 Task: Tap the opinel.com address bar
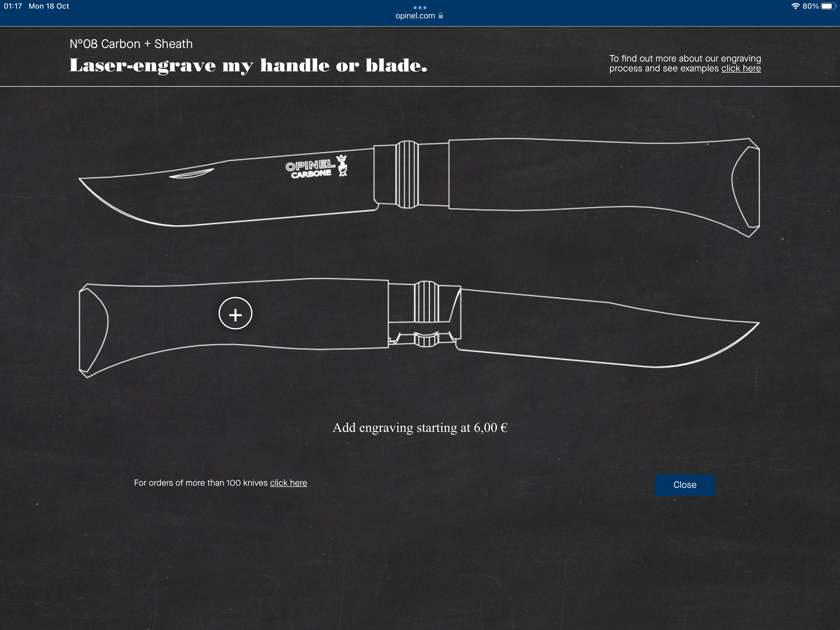(x=415, y=16)
